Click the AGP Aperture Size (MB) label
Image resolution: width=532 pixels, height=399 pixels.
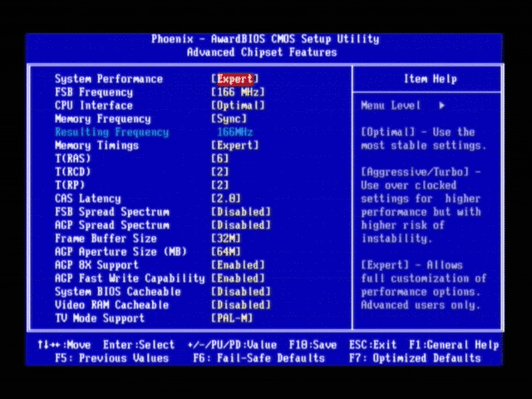[121, 252]
